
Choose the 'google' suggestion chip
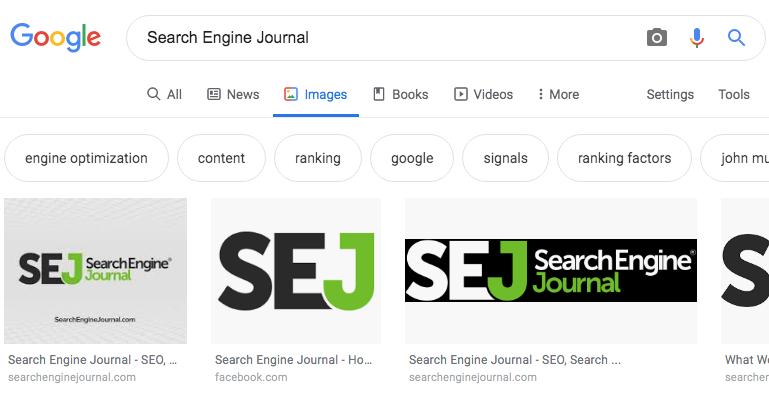coord(412,158)
